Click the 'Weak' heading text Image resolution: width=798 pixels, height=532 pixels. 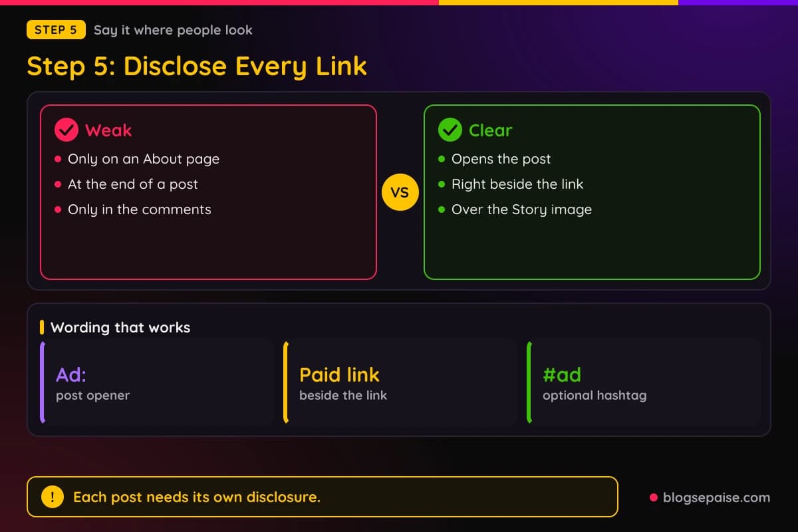pyautogui.click(x=108, y=130)
